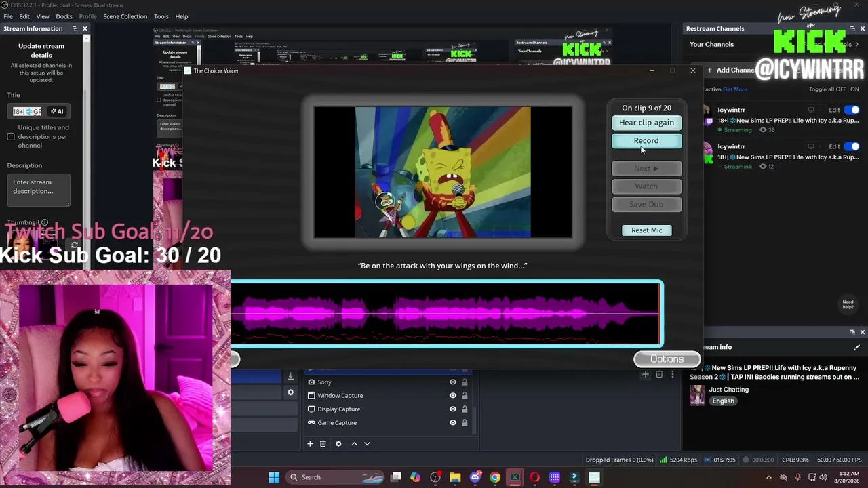
Task: Open the volume control in system tray
Action: 823,477
